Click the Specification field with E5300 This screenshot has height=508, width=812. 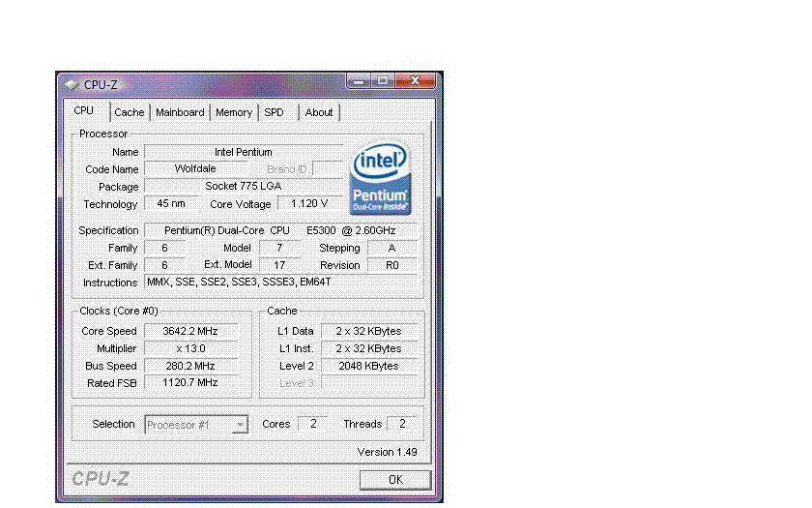(x=280, y=230)
